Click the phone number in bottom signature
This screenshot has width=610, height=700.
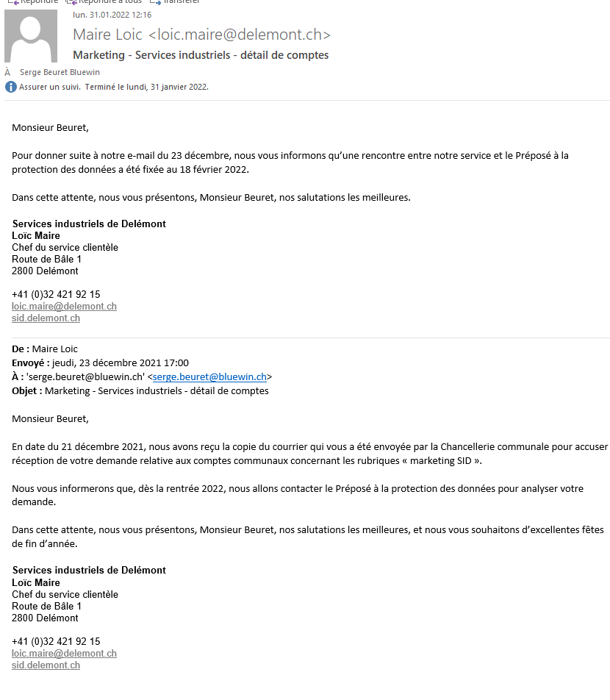coord(56,641)
